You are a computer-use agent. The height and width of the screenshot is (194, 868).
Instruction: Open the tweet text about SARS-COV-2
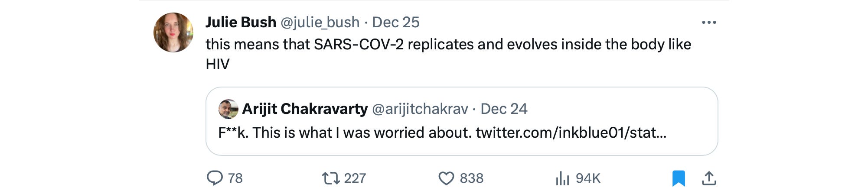coord(448,45)
